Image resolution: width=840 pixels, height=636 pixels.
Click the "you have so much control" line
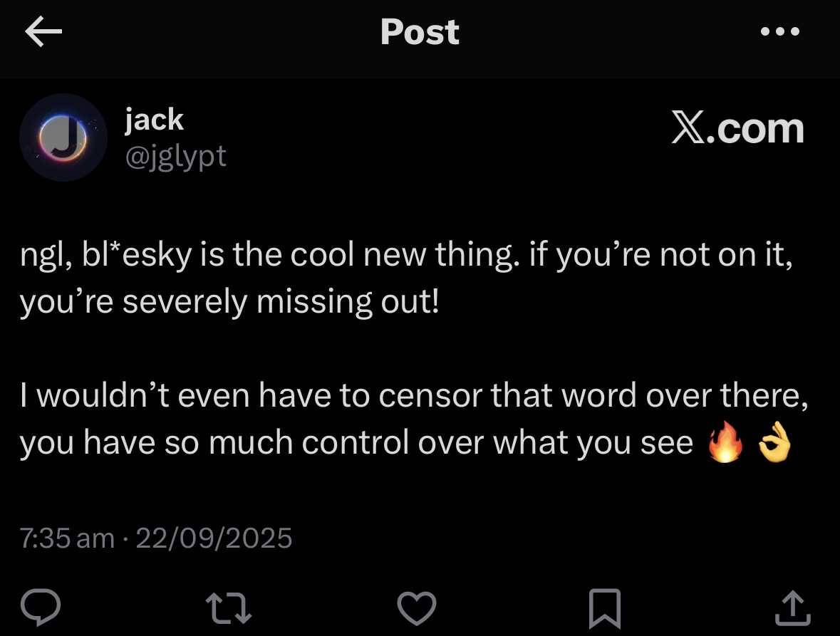tap(356, 444)
